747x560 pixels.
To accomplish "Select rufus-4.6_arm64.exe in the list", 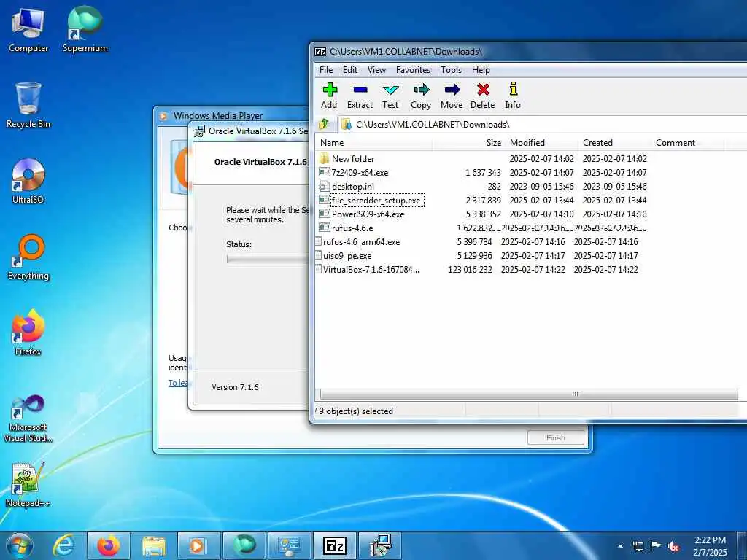I will click(x=357, y=242).
